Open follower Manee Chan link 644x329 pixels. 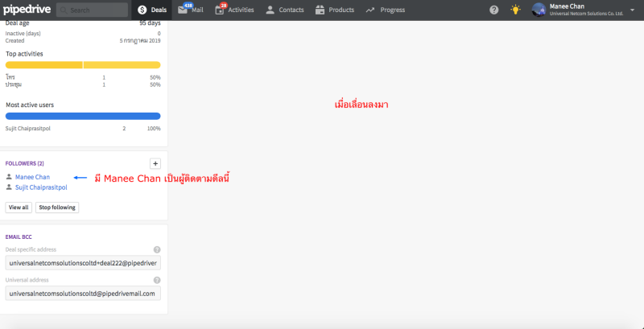click(x=32, y=177)
